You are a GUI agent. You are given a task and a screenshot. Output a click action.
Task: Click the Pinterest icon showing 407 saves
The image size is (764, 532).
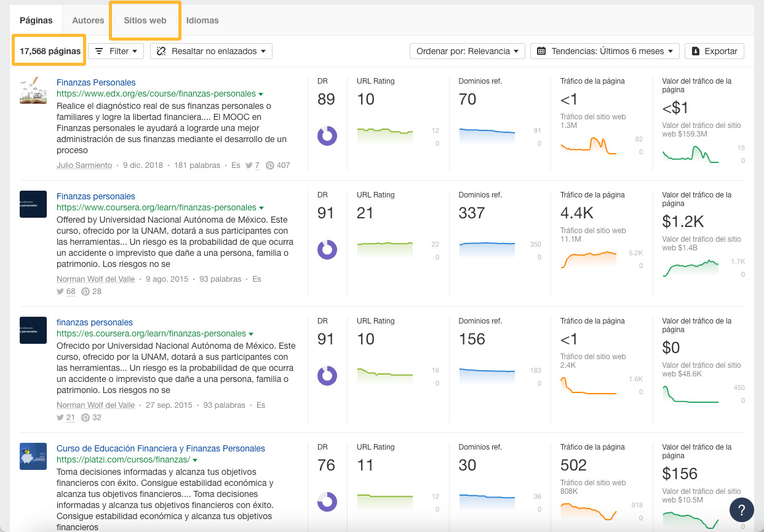tap(269, 165)
